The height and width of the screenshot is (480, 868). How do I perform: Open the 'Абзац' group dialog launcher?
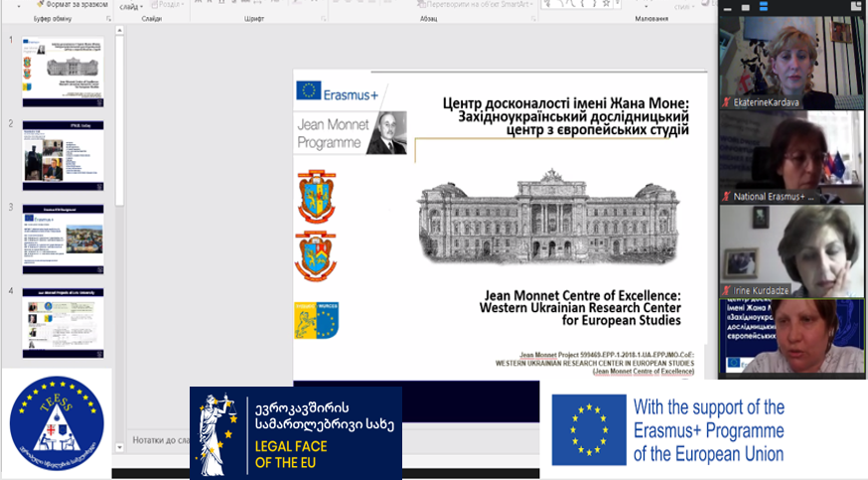(533, 19)
